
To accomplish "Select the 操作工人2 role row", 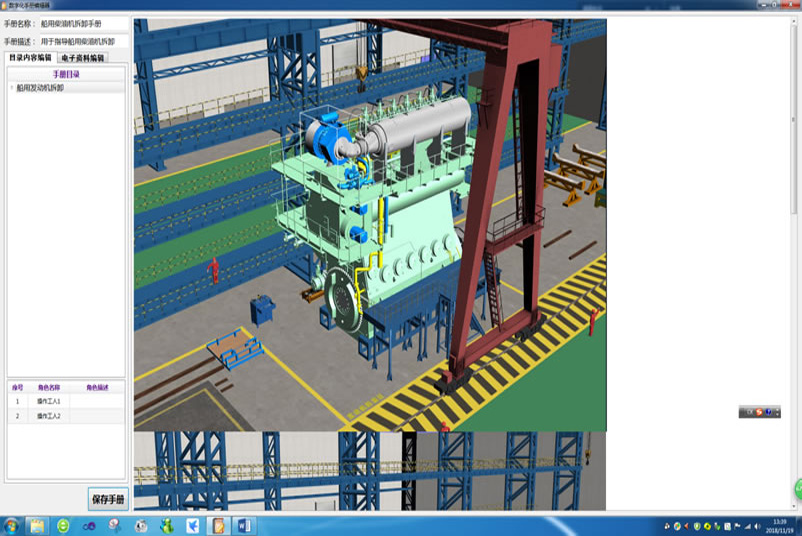I will tap(49, 416).
